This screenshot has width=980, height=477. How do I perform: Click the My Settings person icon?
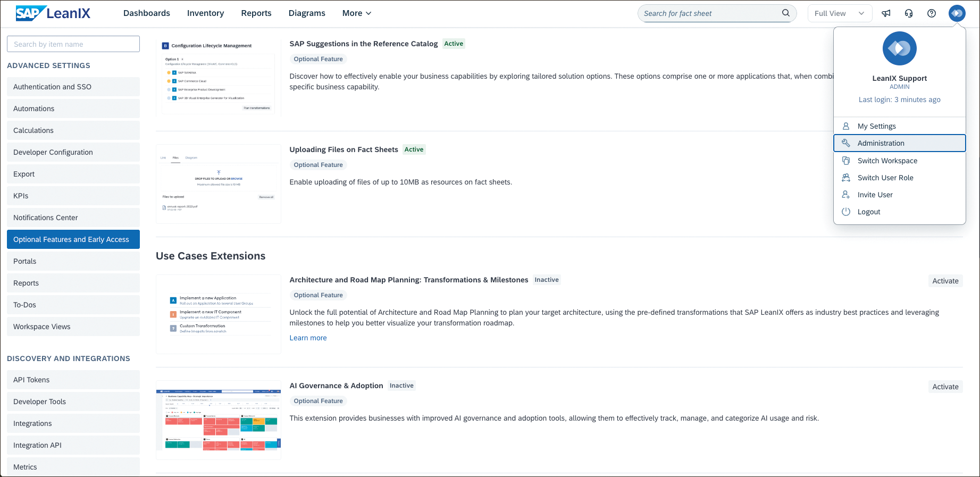pyautogui.click(x=846, y=126)
